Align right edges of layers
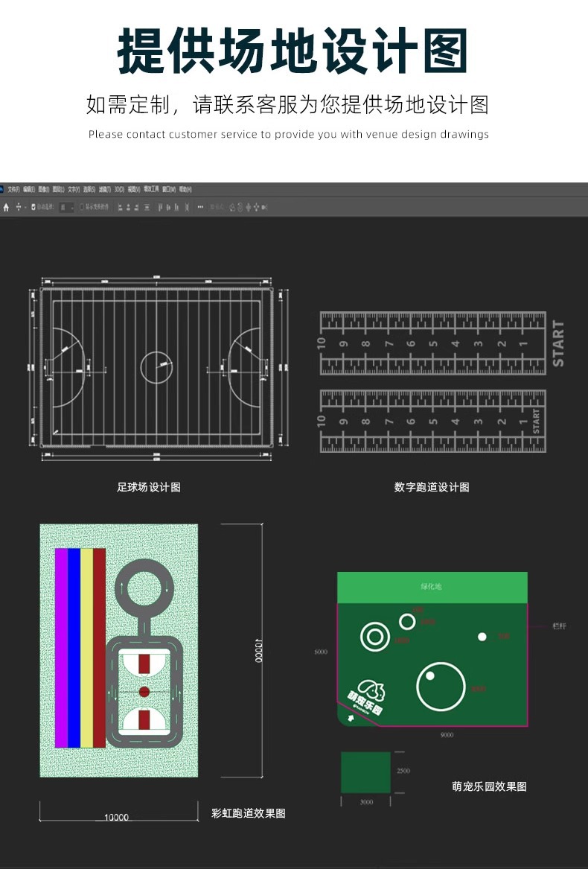 136,207
